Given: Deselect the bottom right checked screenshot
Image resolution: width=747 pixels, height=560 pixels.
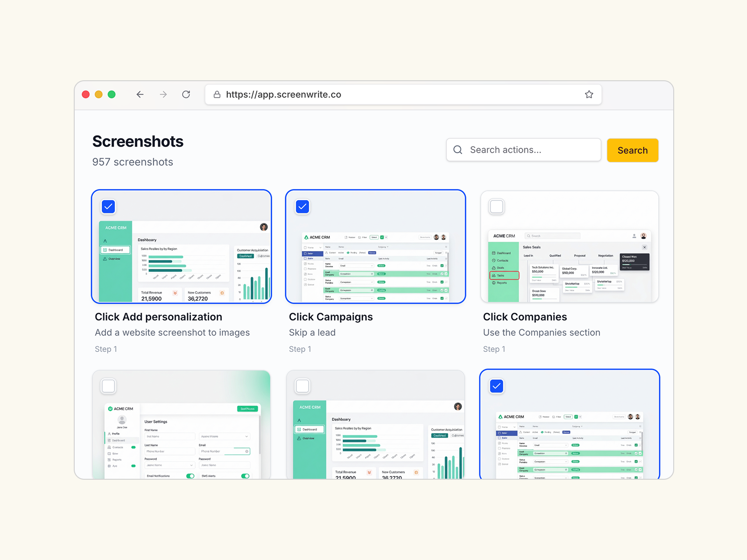Looking at the screenshot, I should (496, 386).
